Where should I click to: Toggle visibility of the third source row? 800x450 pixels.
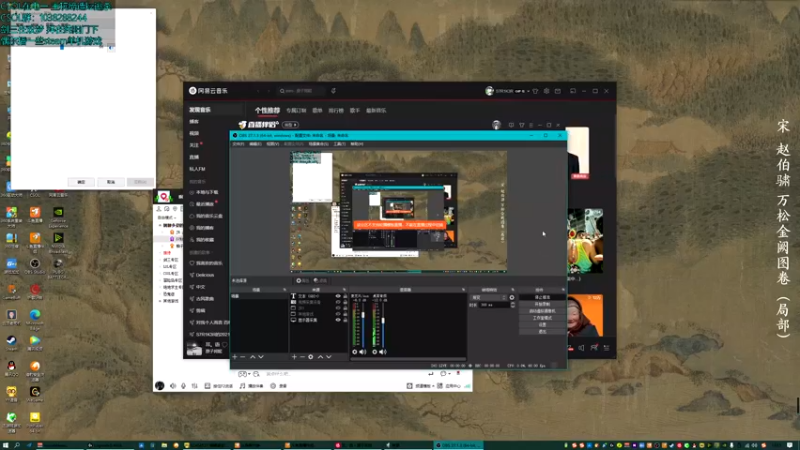tap(338, 308)
